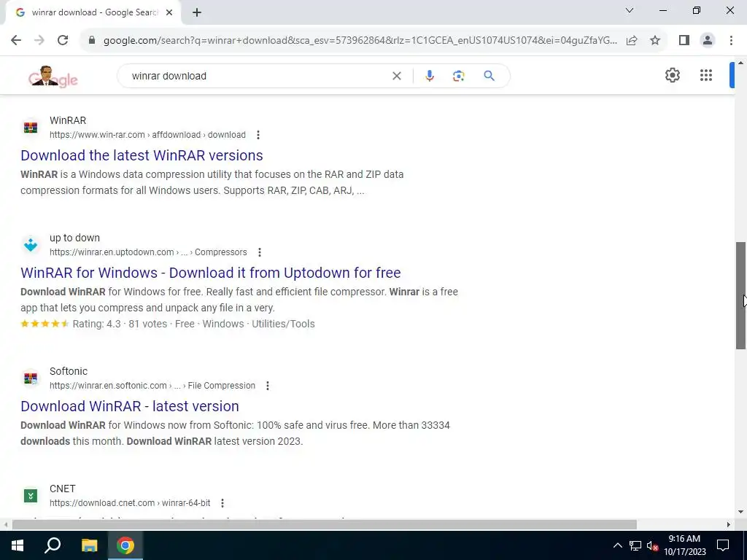Viewport: 747px width, 560px height.
Task: Go to Google home via doodle logo
Action: pos(53,76)
